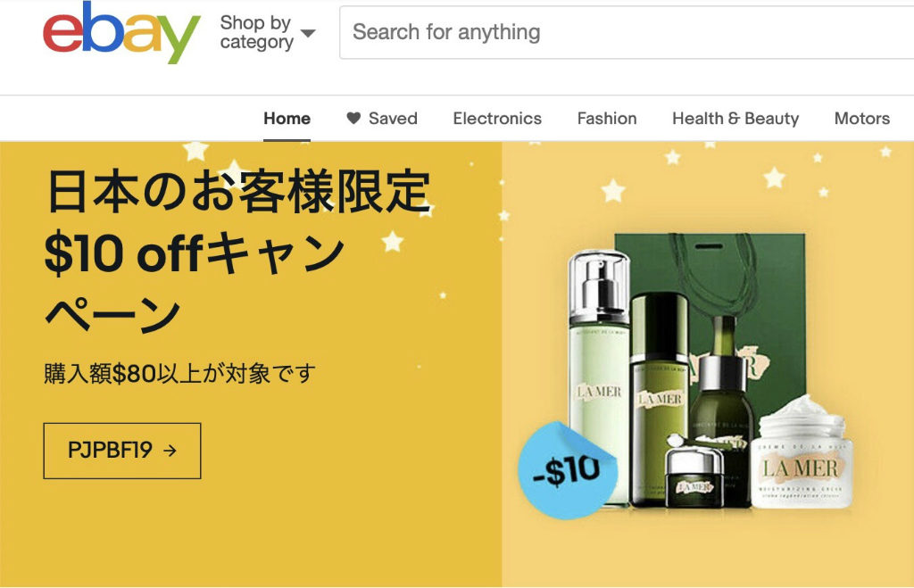Click the $80 minimum purchase condition text
Viewport: 914px width, 588px height.
pyautogui.click(x=179, y=374)
